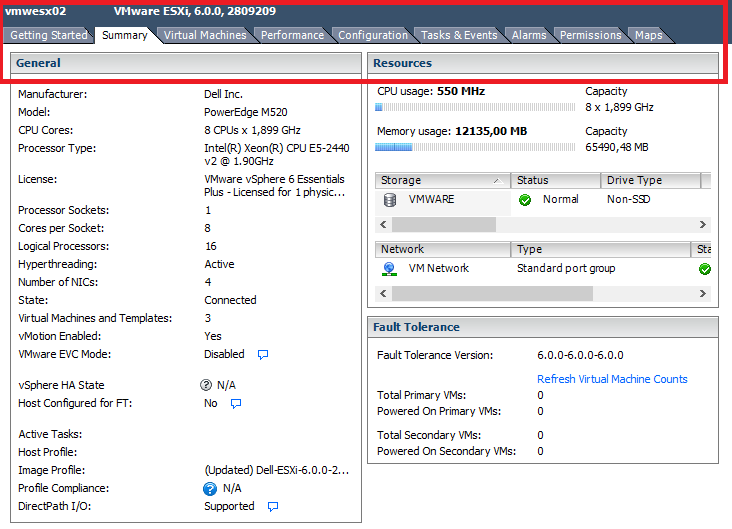
Task: Click the Standard port group cell
Action: [x=566, y=268]
